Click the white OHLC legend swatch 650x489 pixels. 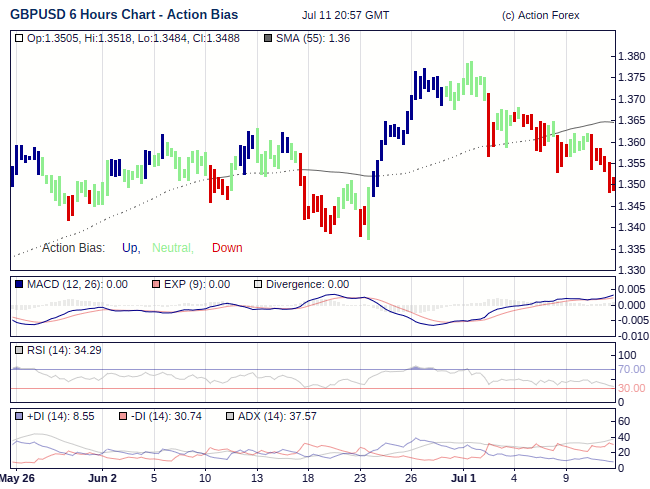coord(20,38)
